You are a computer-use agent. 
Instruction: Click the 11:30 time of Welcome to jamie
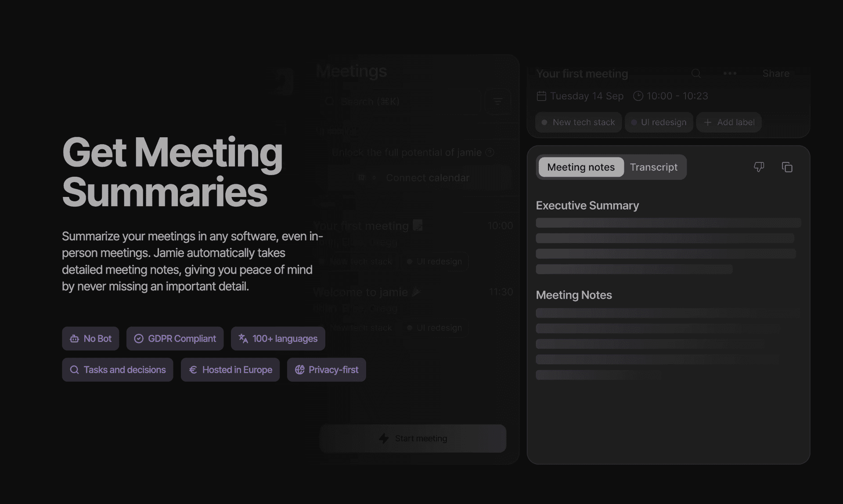coord(501,292)
